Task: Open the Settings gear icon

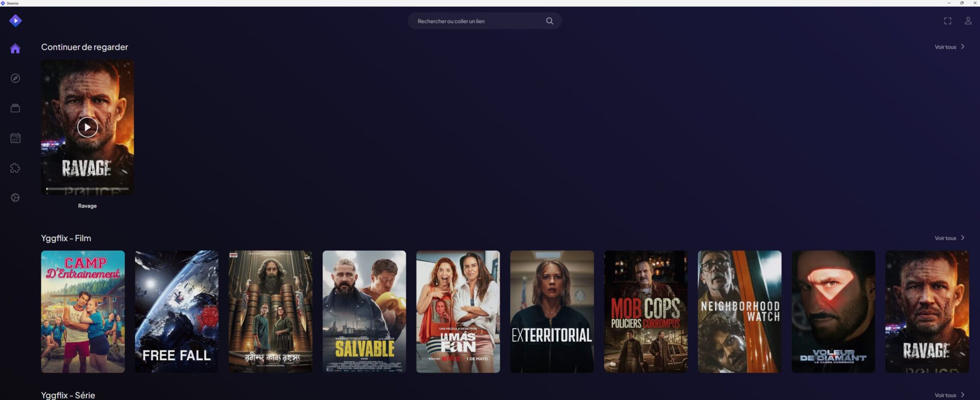Action: pyautogui.click(x=15, y=198)
